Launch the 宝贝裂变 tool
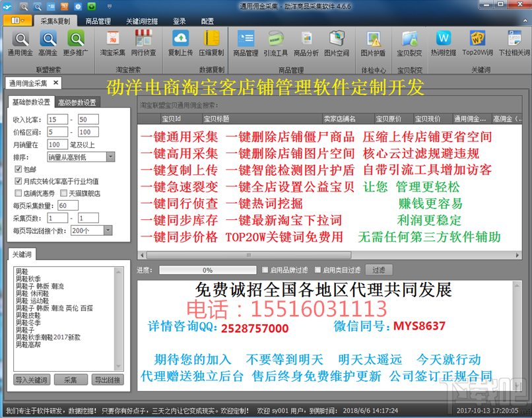 pyautogui.click(x=409, y=43)
